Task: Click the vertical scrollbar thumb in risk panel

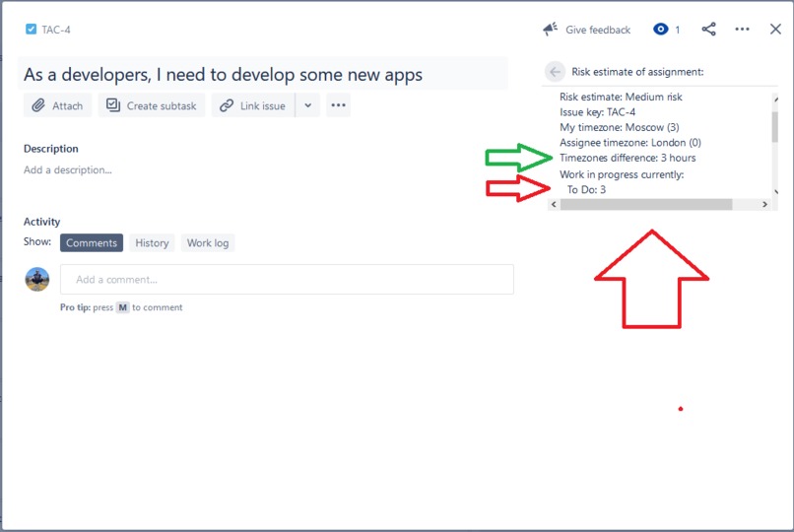Action: click(x=774, y=127)
